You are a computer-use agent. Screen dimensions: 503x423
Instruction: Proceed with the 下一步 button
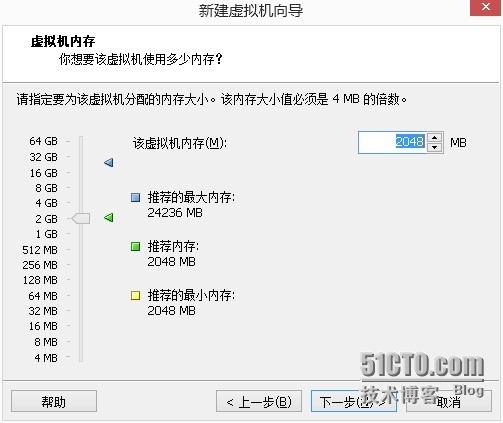(354, 401)
